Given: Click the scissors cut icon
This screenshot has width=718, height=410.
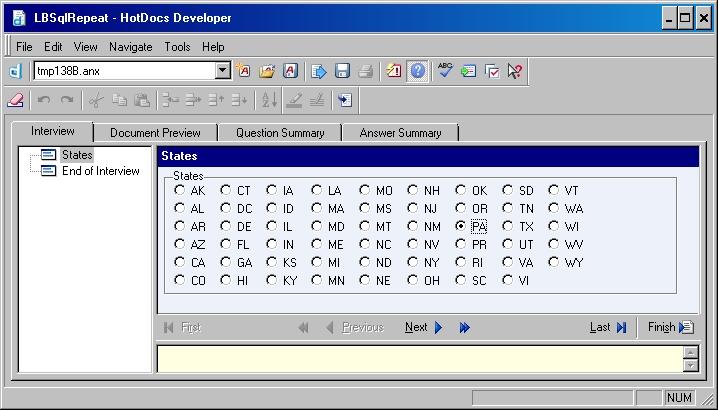Looking at the screenshot, I should [x=96, y=100].
